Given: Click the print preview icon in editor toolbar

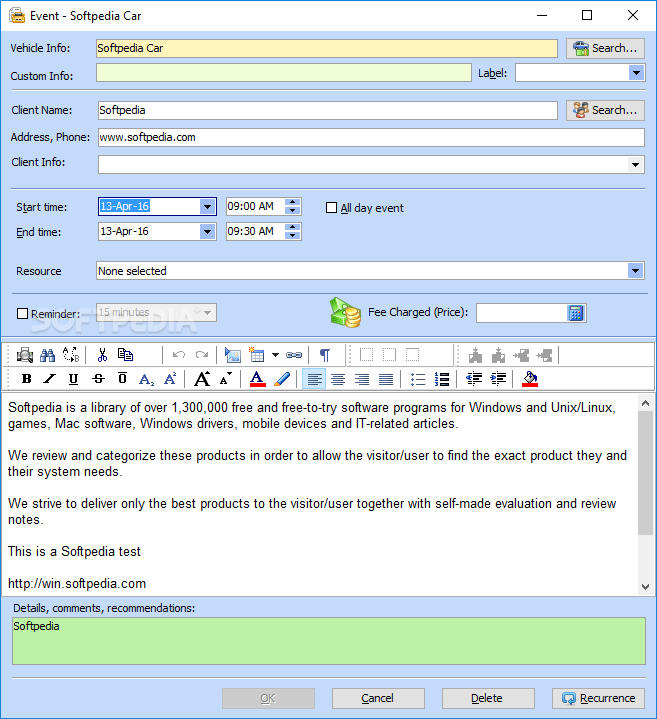Looking at the screenshot, I should click(25, 355).
